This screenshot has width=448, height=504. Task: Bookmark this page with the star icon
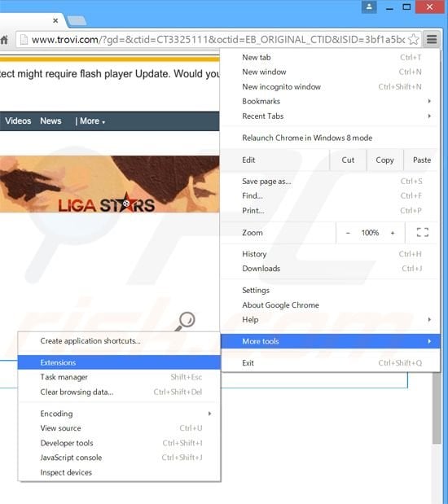click(x=413, y=40)
